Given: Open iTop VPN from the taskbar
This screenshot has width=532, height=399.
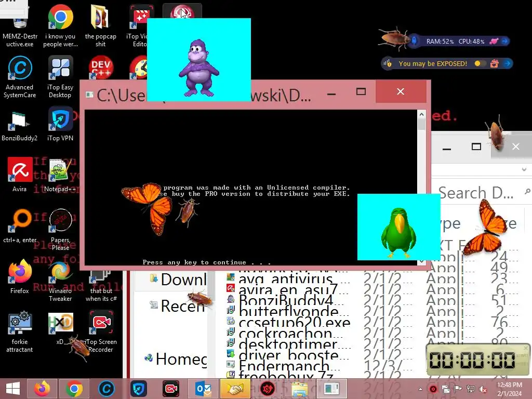Looking at the screenshot, I should (x=139, y=389).
